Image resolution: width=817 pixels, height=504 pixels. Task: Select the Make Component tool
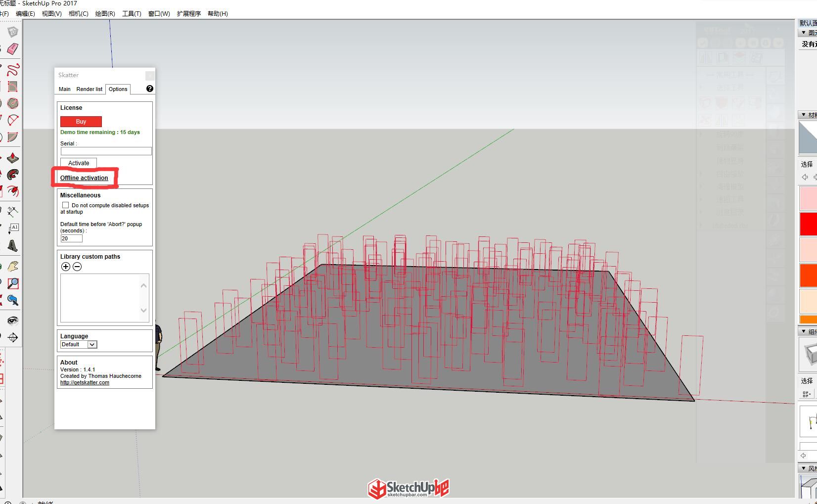(x=12, y=32)
